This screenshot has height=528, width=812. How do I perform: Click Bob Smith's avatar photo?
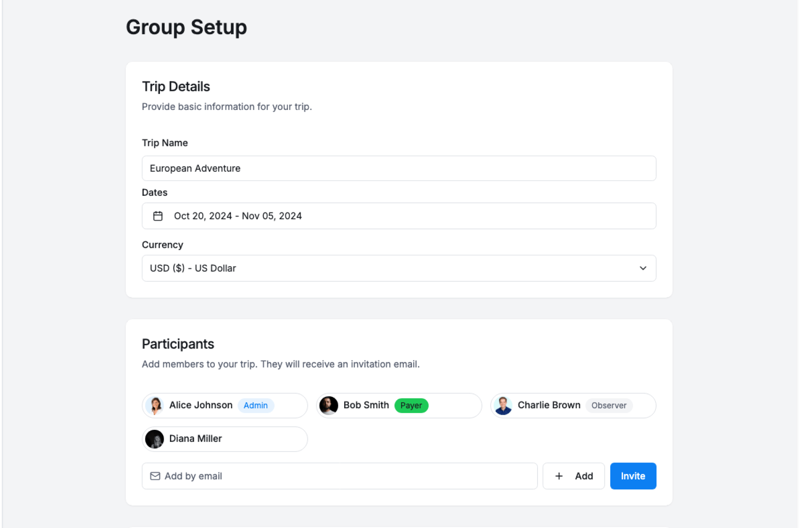point(329,405)
